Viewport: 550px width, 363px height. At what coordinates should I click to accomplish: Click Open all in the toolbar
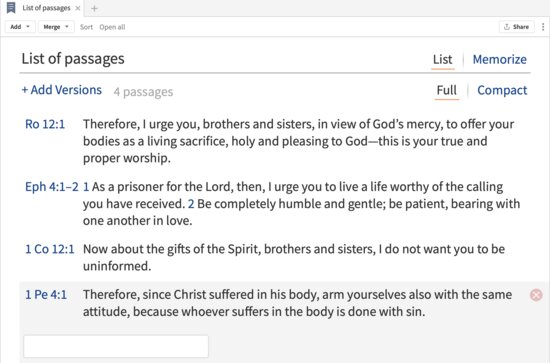112,27
